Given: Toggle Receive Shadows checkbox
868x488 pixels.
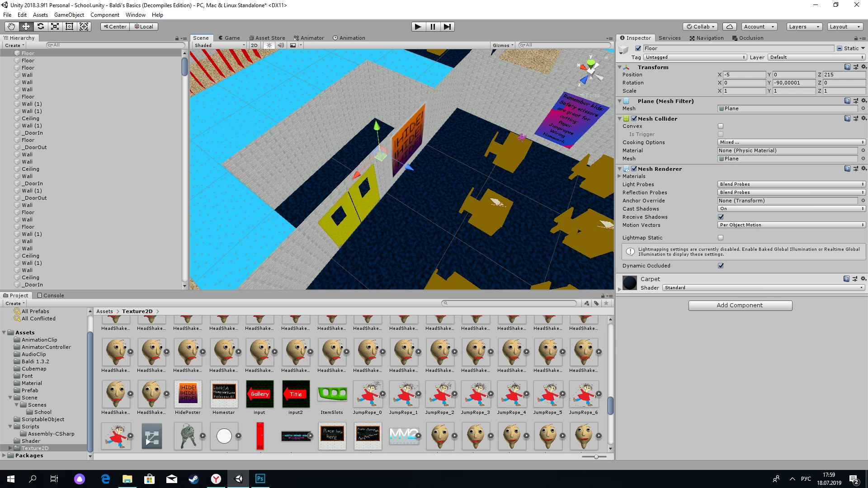Looking at the screenshot, I should click(721, 217).
